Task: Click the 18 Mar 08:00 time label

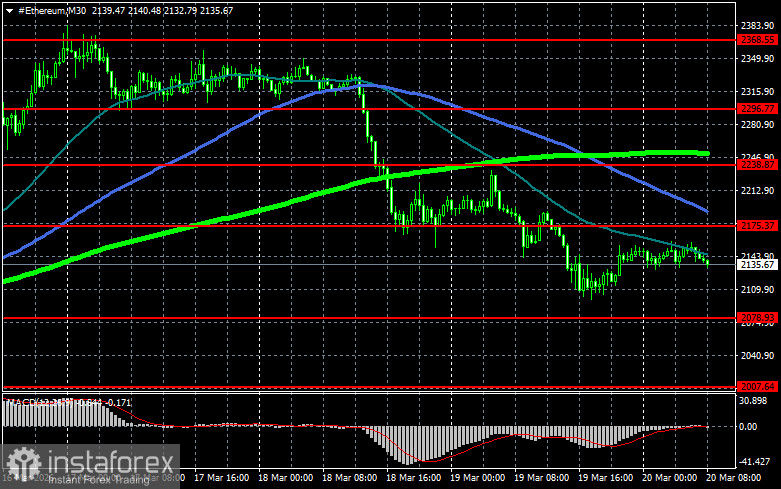Action: (350, 478)
